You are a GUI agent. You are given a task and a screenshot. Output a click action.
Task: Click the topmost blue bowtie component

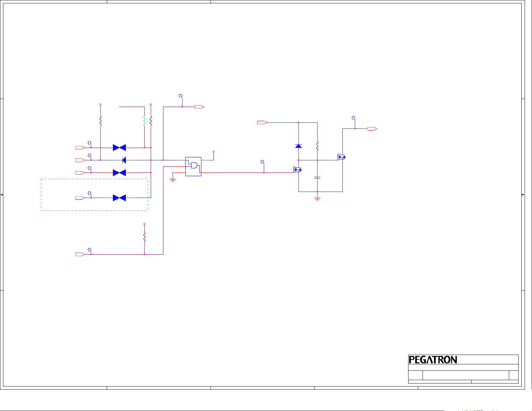pos(119,148)
